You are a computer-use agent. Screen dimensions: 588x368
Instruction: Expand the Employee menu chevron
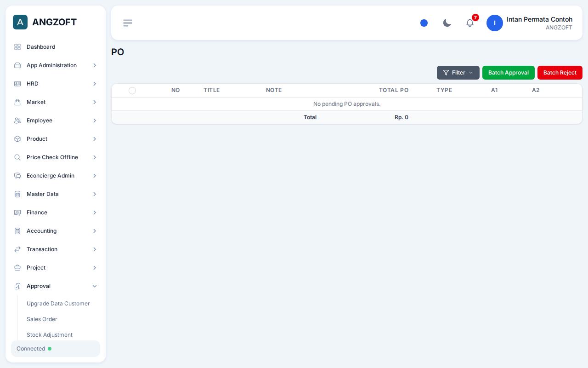pos(95,121)
